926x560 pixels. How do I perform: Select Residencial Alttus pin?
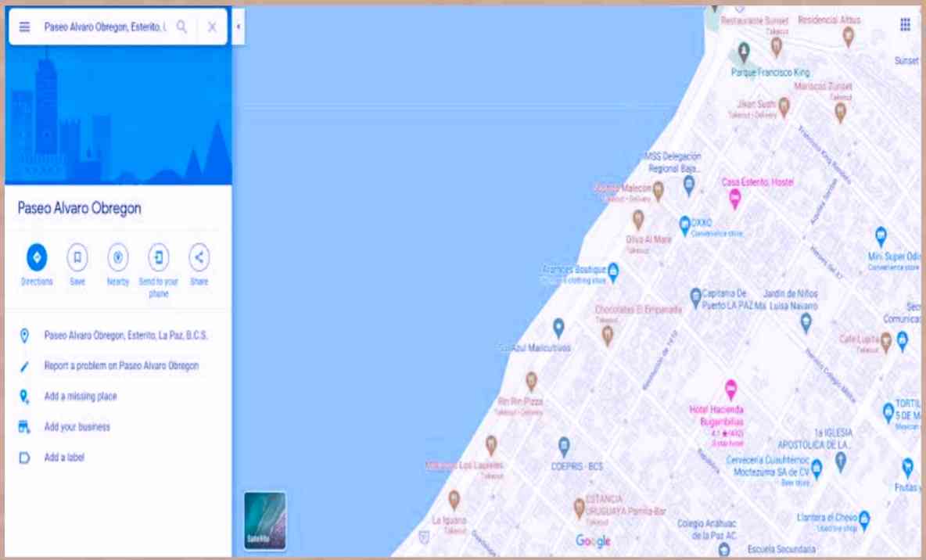[x=848, y=36]
